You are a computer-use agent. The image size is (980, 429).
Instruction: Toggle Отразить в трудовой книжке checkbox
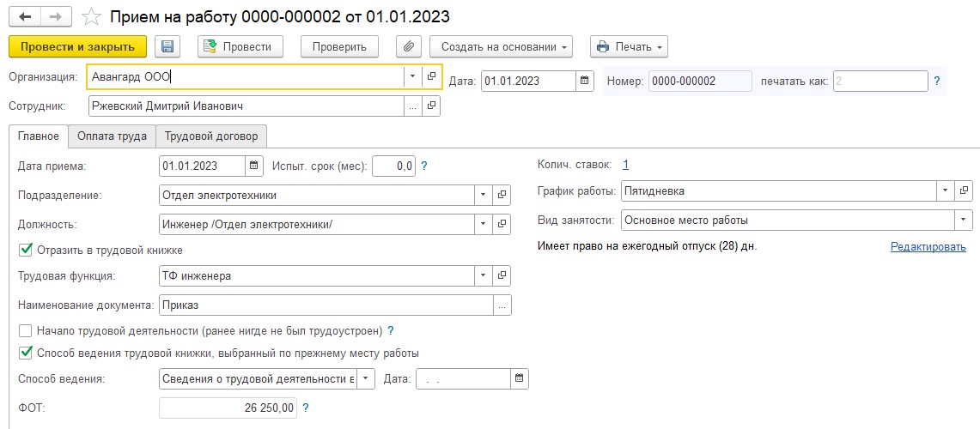click(x=26, y=250)
